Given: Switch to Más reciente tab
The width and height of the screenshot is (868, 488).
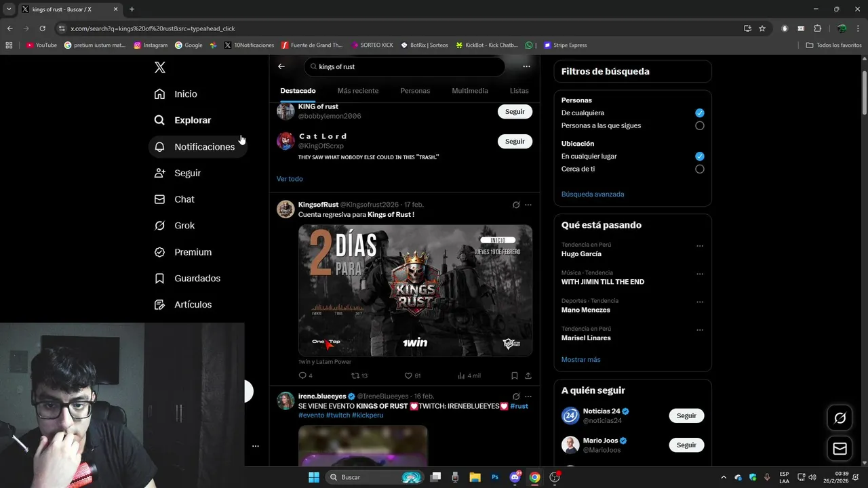Looking at the screenshot, I should click(358, 91).
